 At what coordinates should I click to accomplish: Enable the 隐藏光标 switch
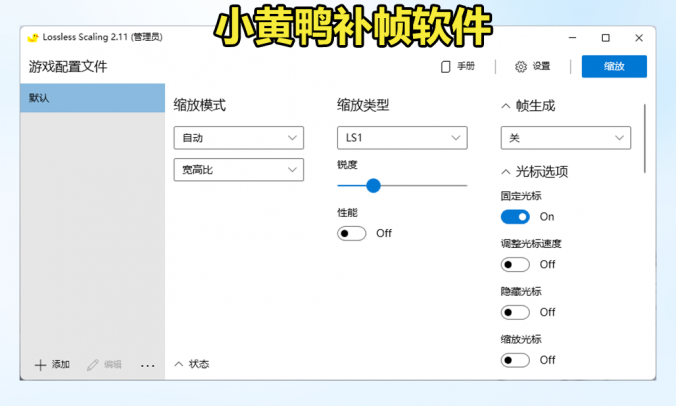point(515,312)
